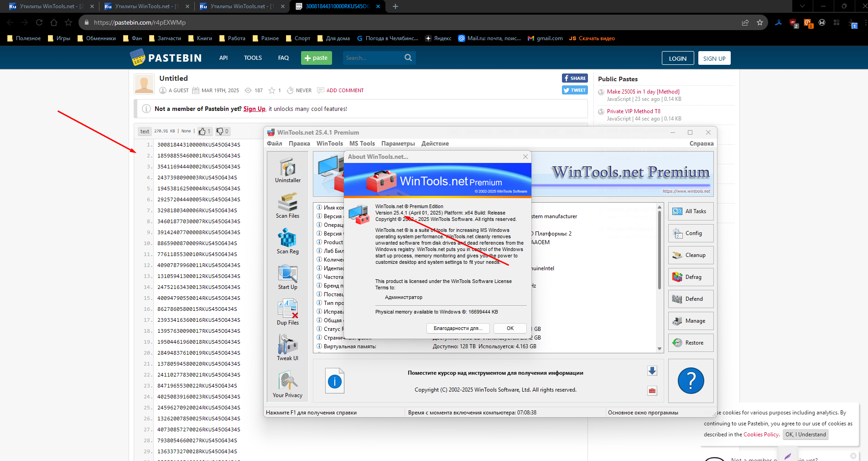
Task: Share the paste on Facebook
Action: tap(575, 78)
